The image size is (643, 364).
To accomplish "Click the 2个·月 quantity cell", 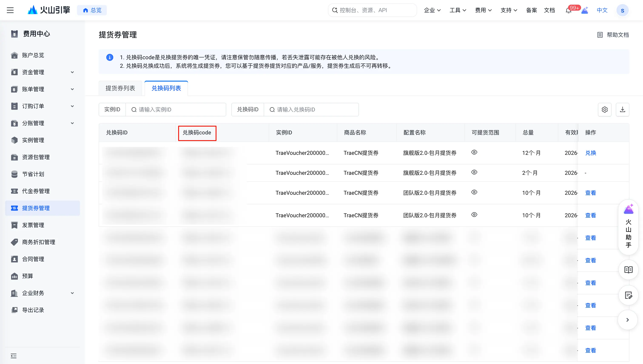I will click(x=530, y=173).
